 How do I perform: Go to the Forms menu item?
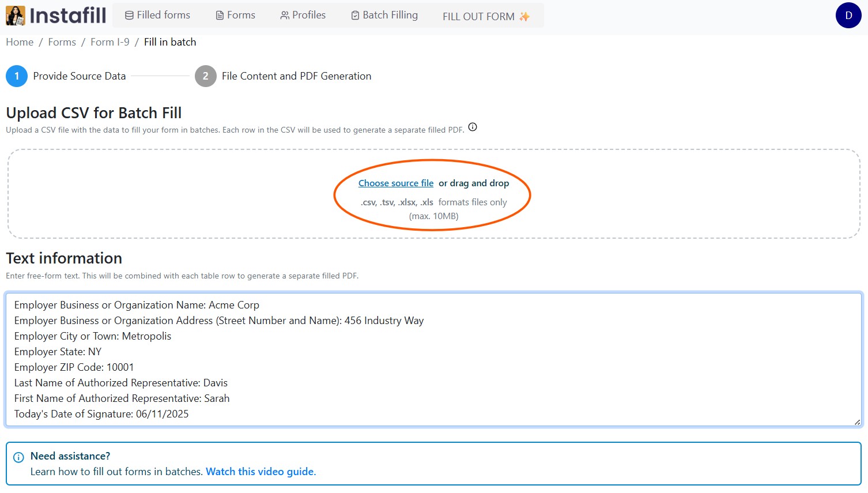[235, 15]
